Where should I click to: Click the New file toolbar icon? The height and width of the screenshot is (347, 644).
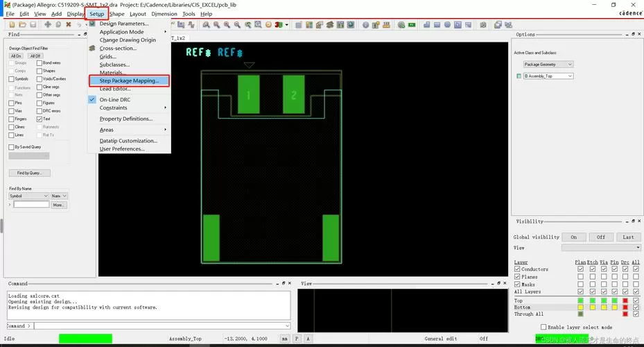coord(12,25)
